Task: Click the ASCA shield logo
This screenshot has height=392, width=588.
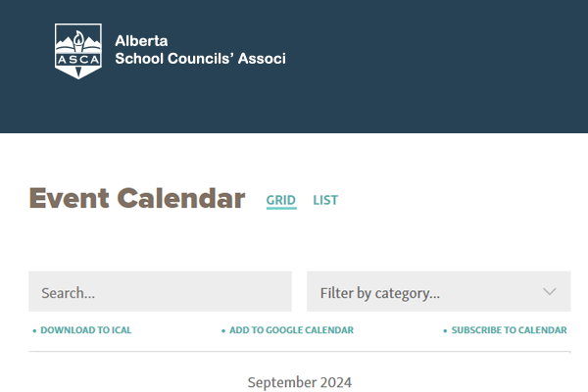Action: (x=77, y=51)
